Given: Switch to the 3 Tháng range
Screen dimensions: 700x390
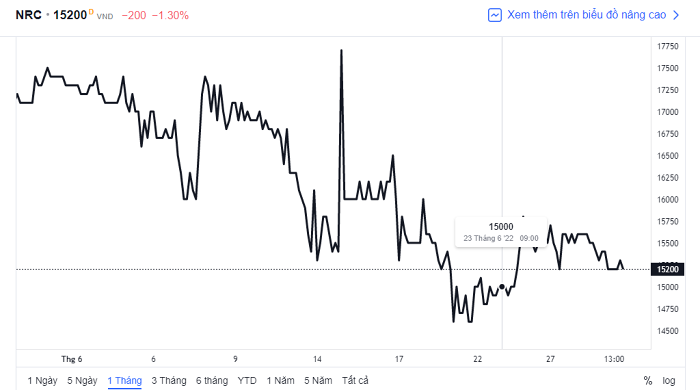Looking at the screenshot, I should coord(169,381).
